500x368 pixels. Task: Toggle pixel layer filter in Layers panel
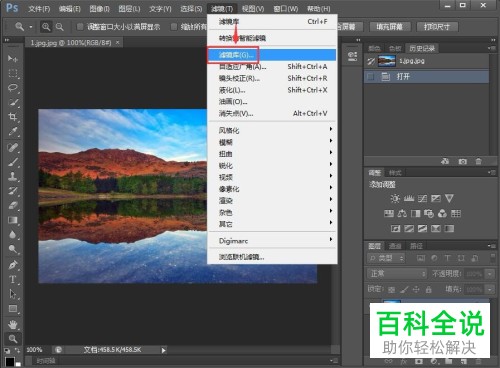[421, 258]
